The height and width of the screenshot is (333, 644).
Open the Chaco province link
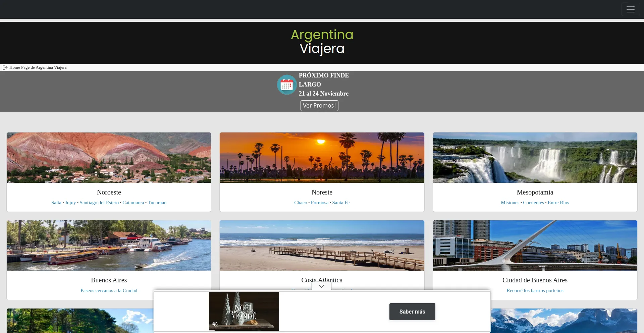click(301, 203)
